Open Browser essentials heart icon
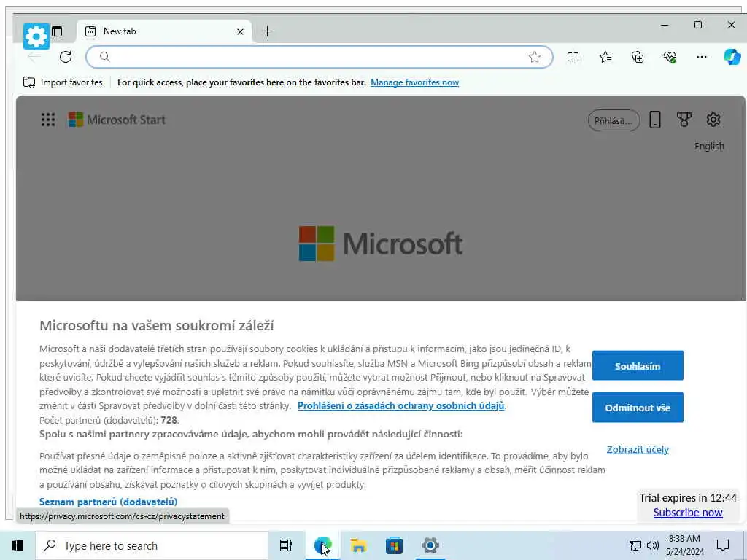This screenshot has width=747, height=560. click(670, 57)
